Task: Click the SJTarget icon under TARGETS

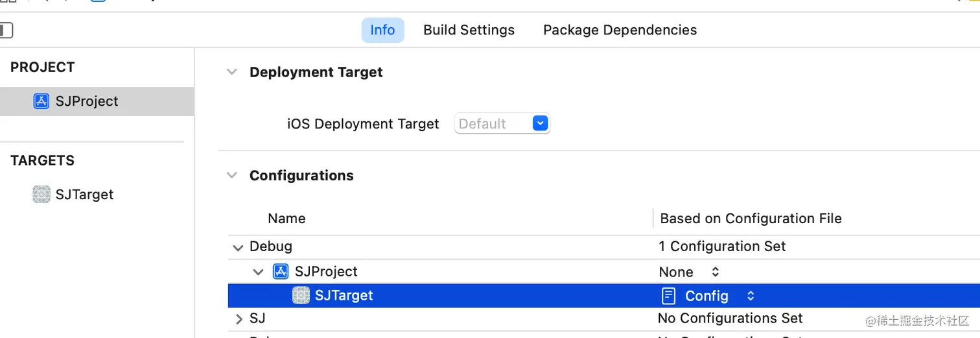Action: pyautogui.click(x=41, y=195)
